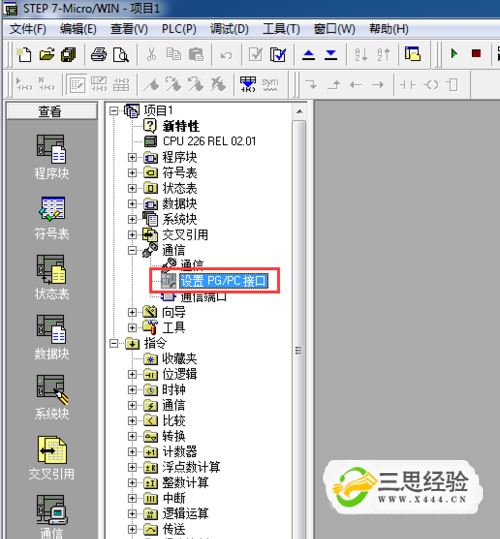Expand 逻辑运算 instruction folder

[132, 514]
